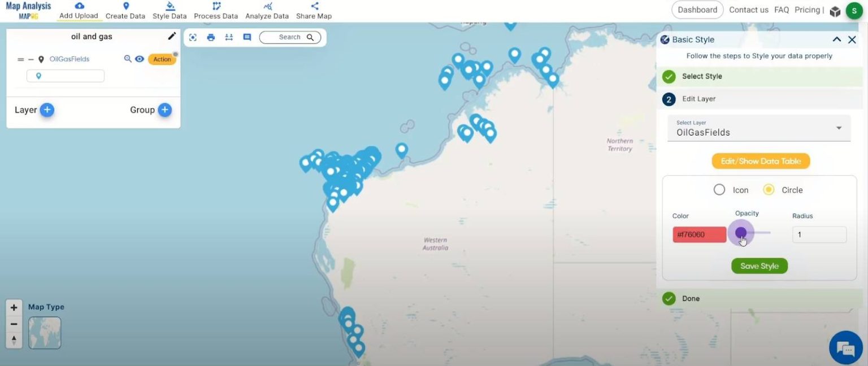Toggle OilGasFields layer visibility eye icon
868x366 pixels.
click(140, 59)
